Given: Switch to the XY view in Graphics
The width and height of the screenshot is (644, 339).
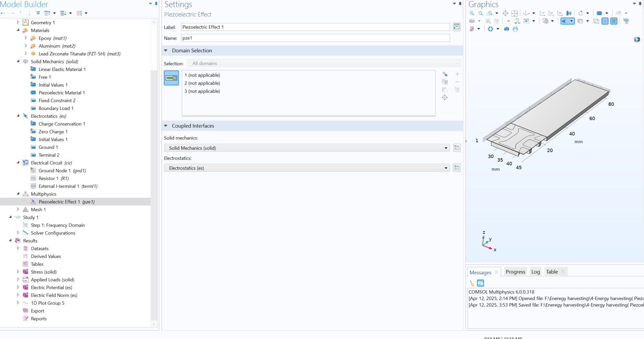Looking at the screenshot, I should [542, 13].
